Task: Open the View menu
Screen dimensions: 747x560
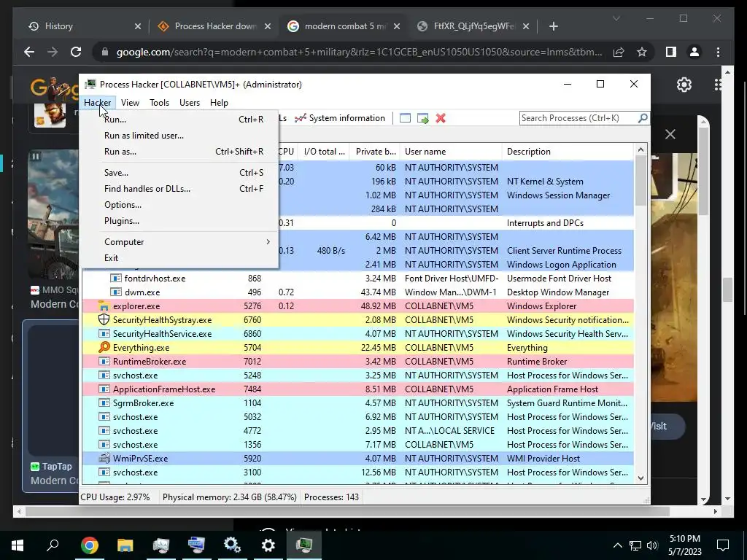Action: click(130, 102)
